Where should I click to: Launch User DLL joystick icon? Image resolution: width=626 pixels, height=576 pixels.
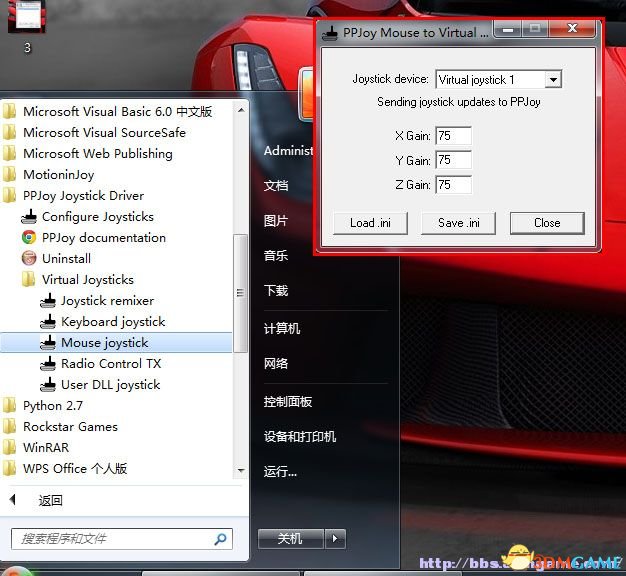pos(48,385)
